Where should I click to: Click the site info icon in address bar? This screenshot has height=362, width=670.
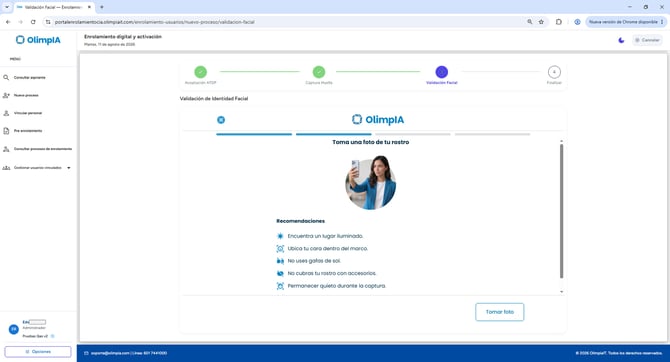click(x=48, y=22)
